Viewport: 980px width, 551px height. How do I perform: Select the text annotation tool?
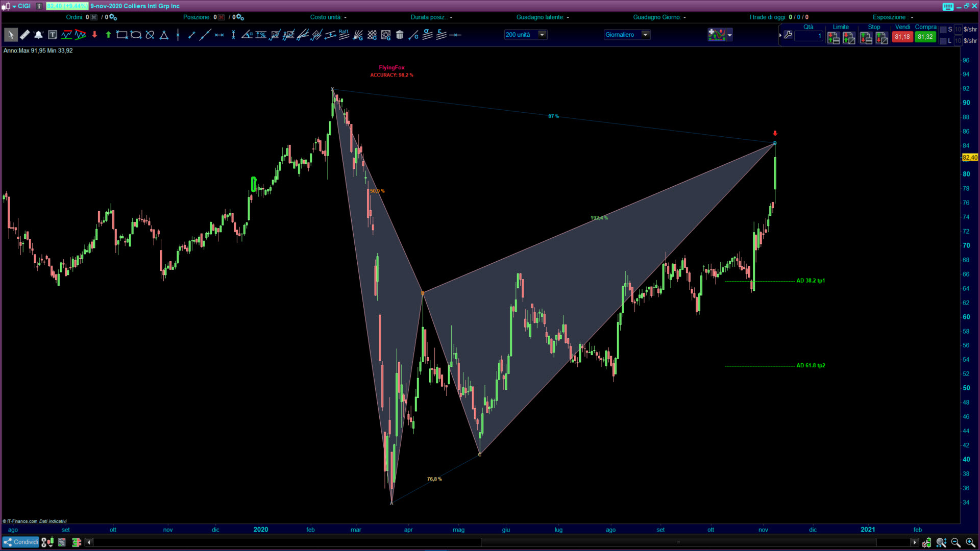click(53, 35)
